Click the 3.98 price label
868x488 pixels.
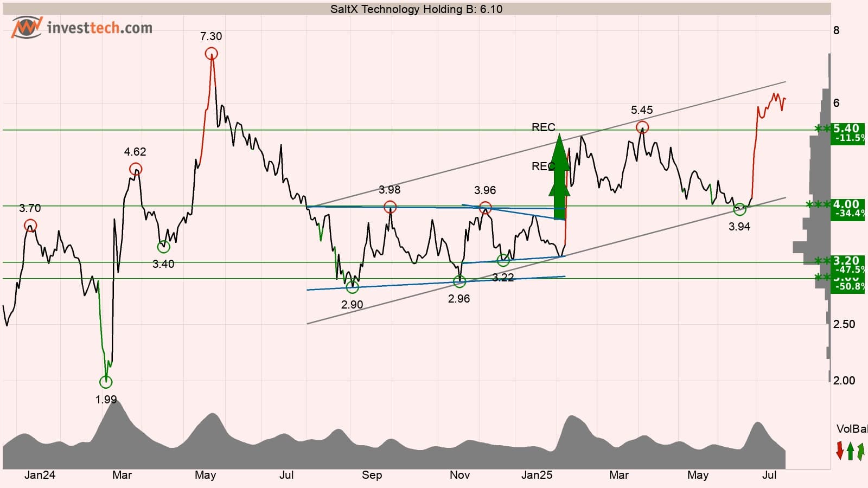tap(390, 190)
